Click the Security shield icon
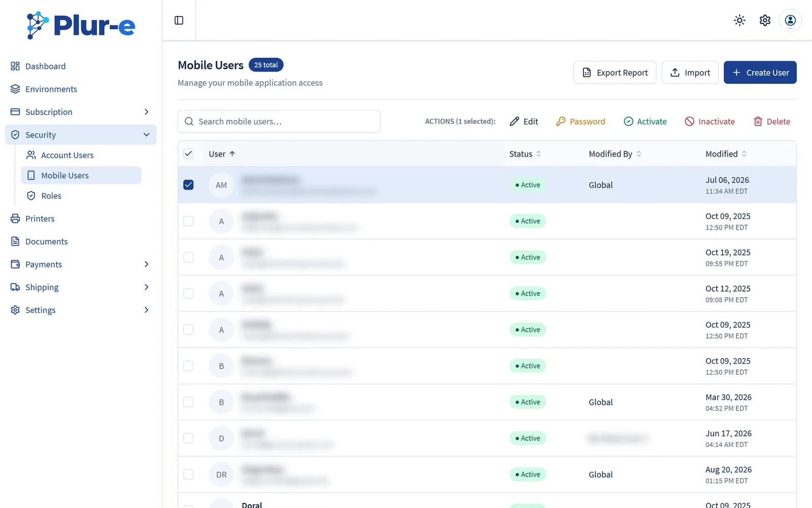 coord(15,135)
